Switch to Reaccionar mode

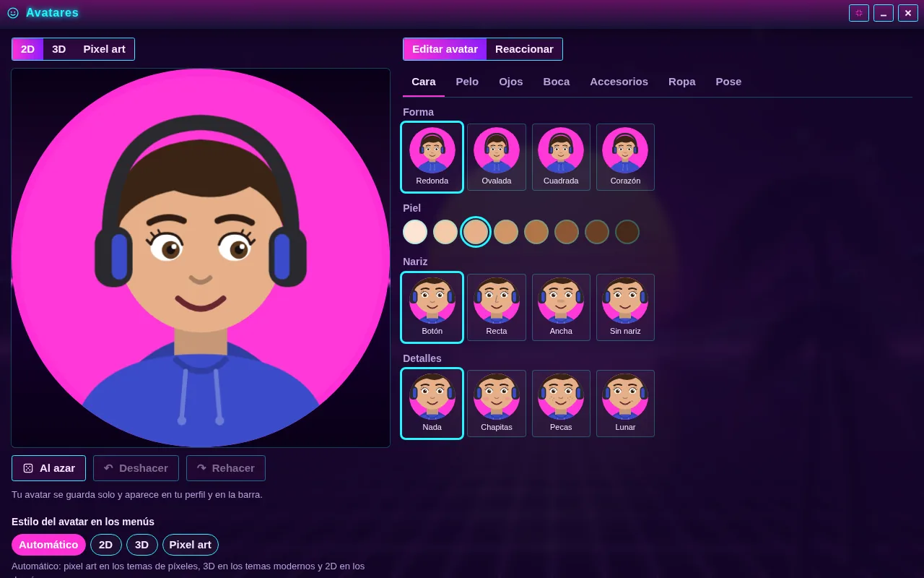524,49
